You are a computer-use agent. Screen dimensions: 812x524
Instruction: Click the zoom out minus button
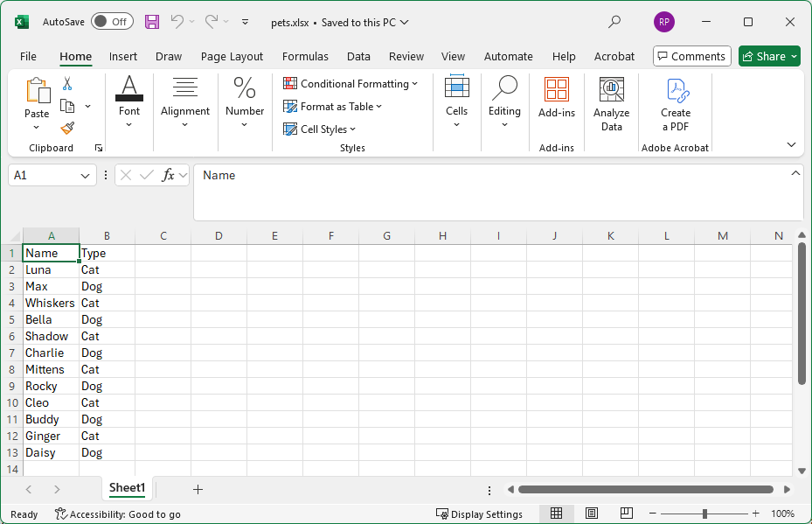click(653, 514)
